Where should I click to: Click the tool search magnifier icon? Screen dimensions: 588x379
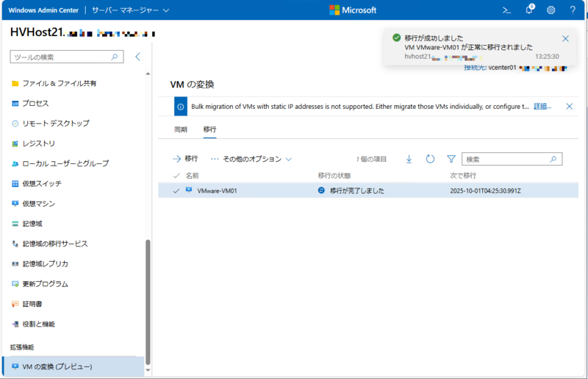click(115, 57)
